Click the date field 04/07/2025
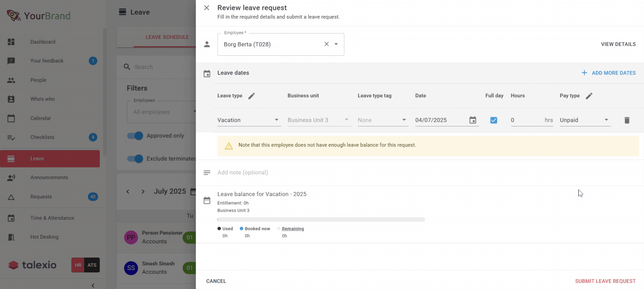644x289 pixels. coord(440,120)
